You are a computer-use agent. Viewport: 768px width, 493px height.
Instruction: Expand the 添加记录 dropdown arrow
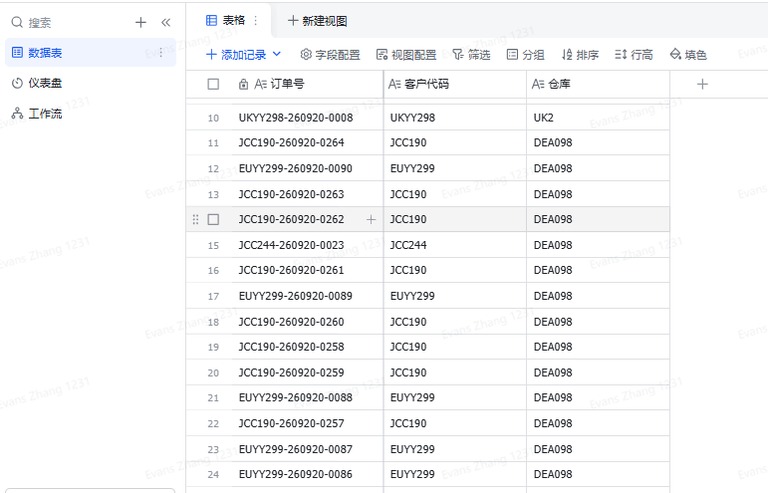click(x=277, y=54)
